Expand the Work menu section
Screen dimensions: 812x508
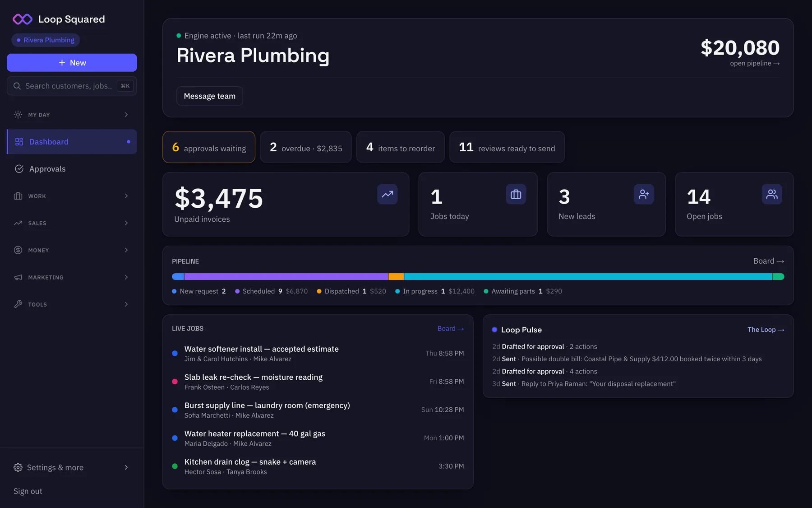click(72, 196)
